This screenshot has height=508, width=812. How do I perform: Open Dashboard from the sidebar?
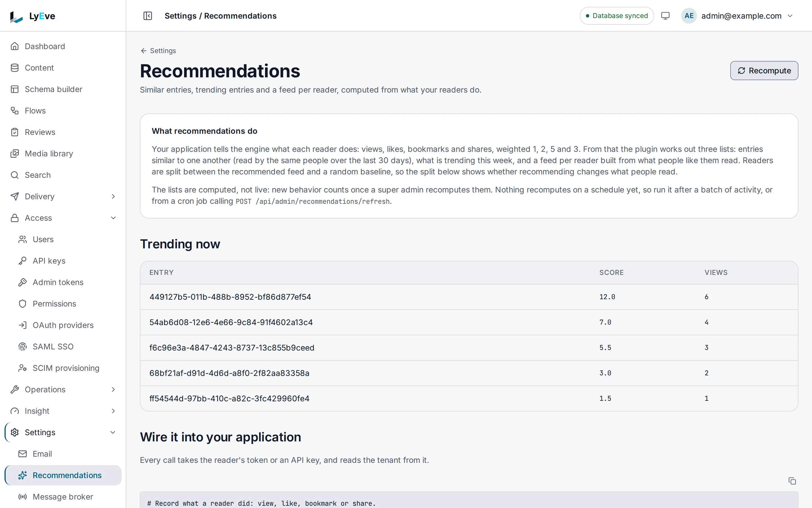click(x=63, y=46)
